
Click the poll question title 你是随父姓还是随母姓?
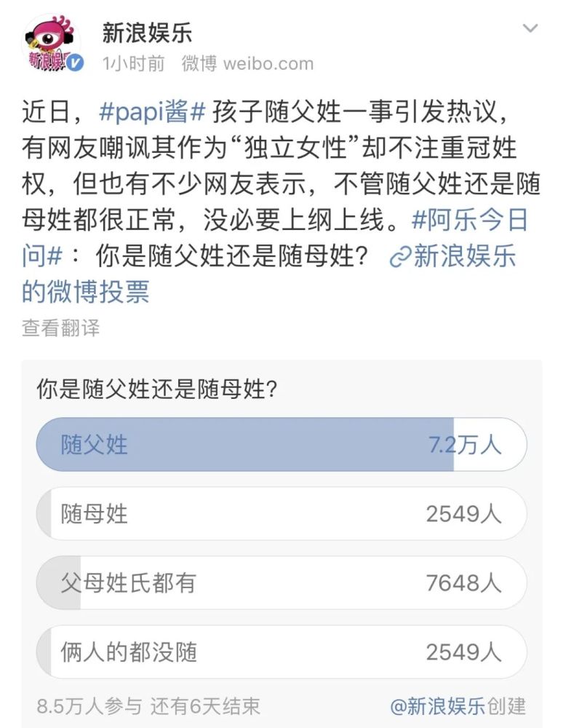pyautogui.click(x=156, y=389)
